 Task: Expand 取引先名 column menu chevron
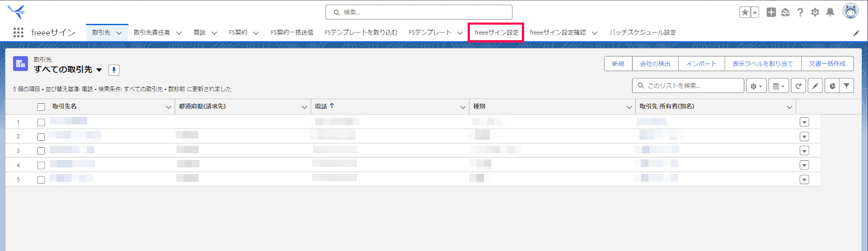pos(168,107)
